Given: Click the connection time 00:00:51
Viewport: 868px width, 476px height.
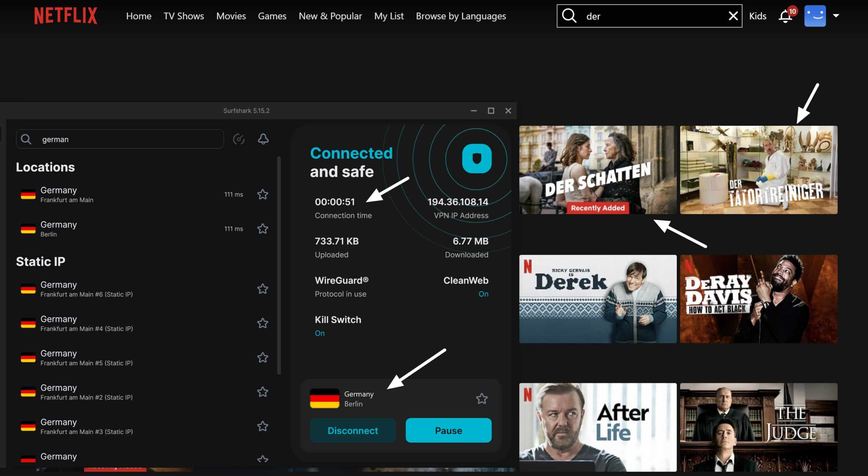Looking at the screenshot, I should [x=335, y=202].
